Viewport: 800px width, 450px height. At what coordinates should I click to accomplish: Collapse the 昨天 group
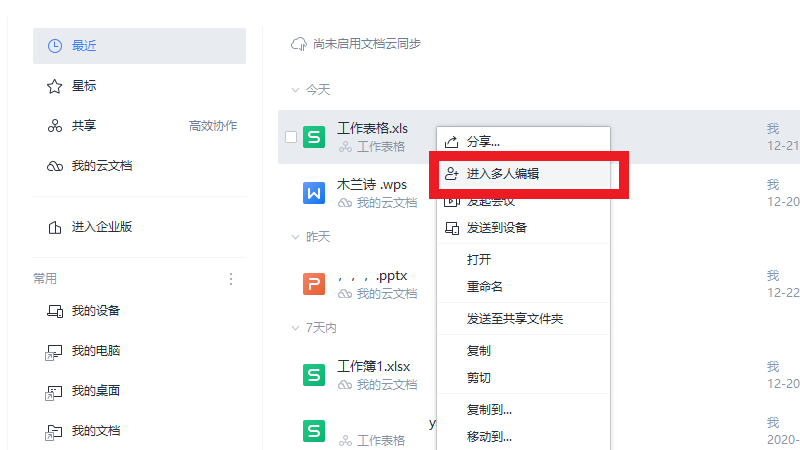click(x=295, y=237)
